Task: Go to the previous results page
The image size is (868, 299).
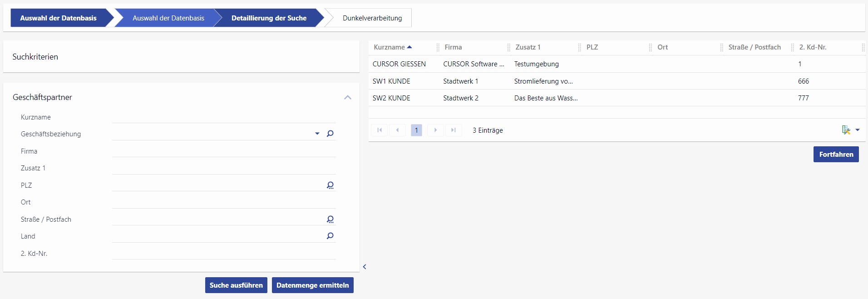Action: point(398,130)
